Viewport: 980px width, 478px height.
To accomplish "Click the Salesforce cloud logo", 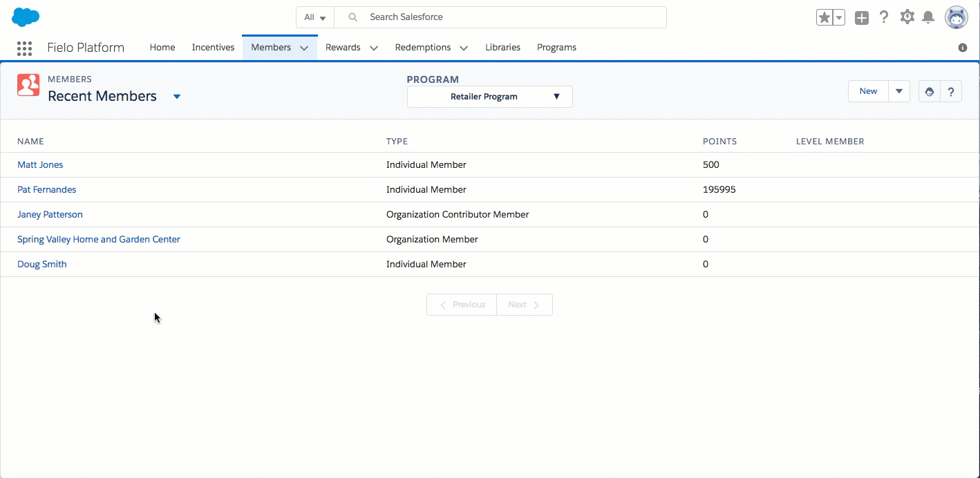I will pyautogui.click(x=26, y=17).
